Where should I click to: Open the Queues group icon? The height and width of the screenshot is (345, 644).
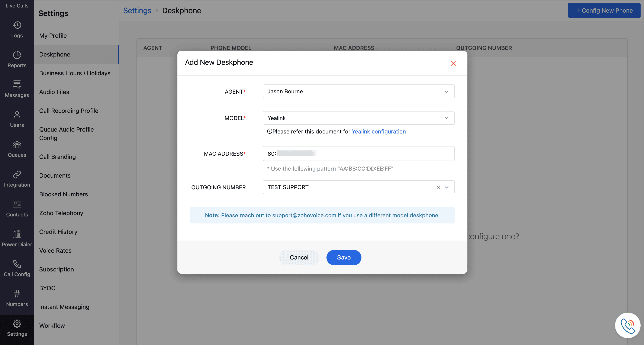[x=17, y=145]
